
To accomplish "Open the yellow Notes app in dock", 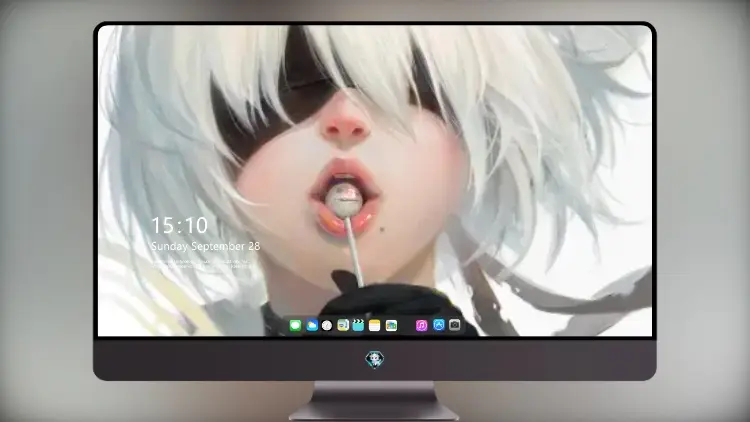I will 375,326.
